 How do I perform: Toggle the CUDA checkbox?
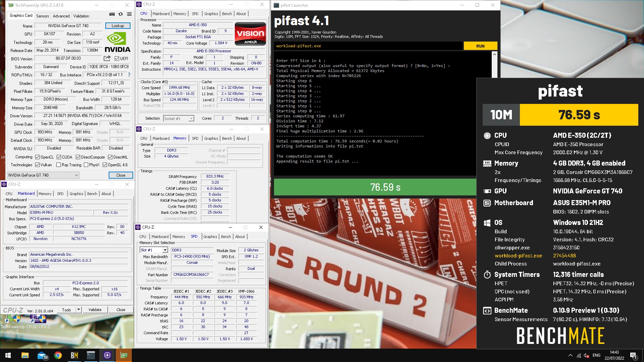(x=59, y=157)
